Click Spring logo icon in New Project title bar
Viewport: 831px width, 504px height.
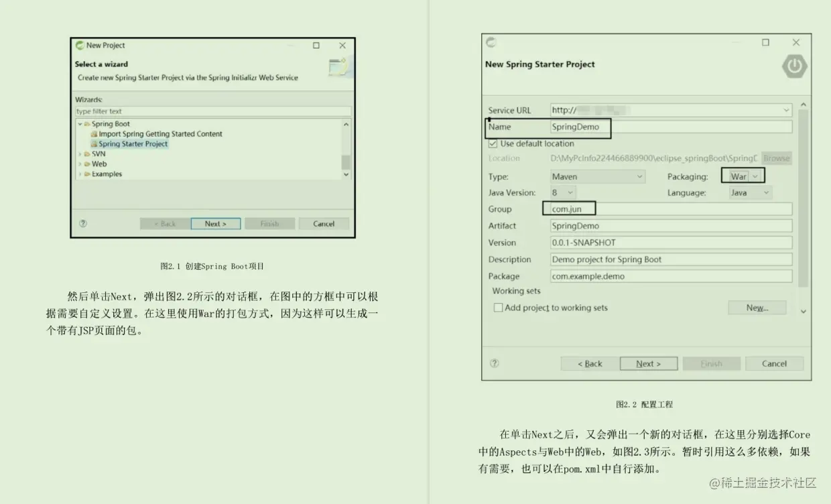point(80,46)
